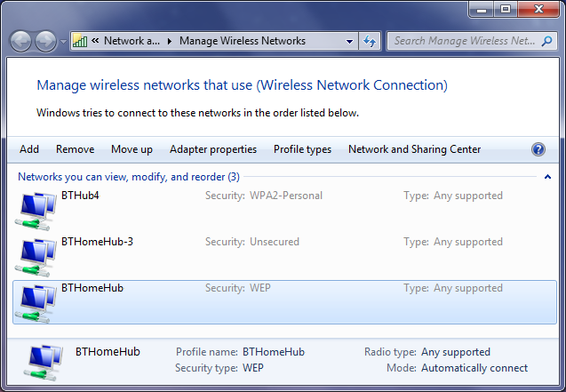Image resolution: width=566 pixels, height=392 pixels.
Task: Click Manage Wireless Networks breadcrumb
Action: (243, 41)
